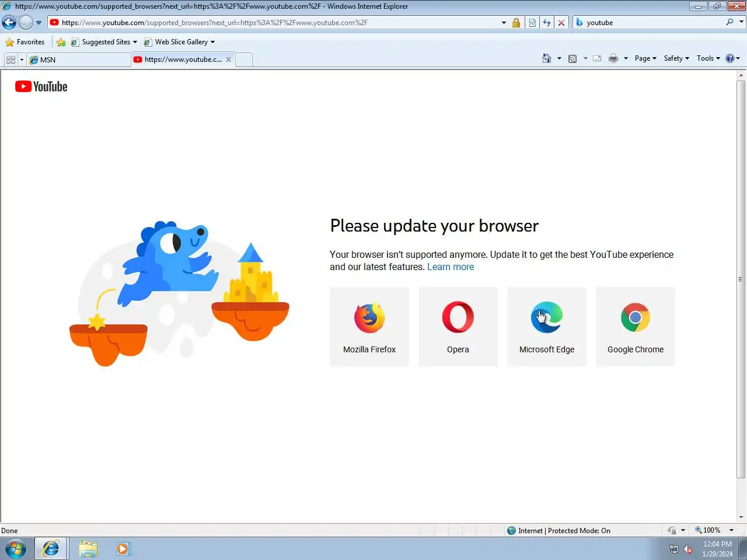The width and height of the screenshot is (747, 560).
Task: Open the clock showing 12:04 PM
Action: [717, 549]
